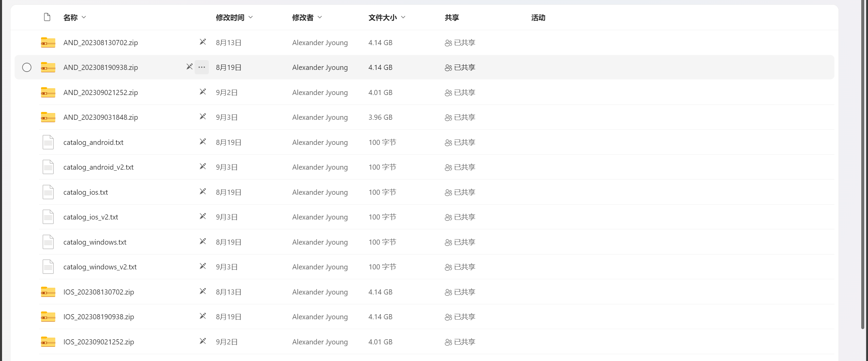
Task: Click pin icon next to AND_202308130702.zip
Action: pos(203,42)
